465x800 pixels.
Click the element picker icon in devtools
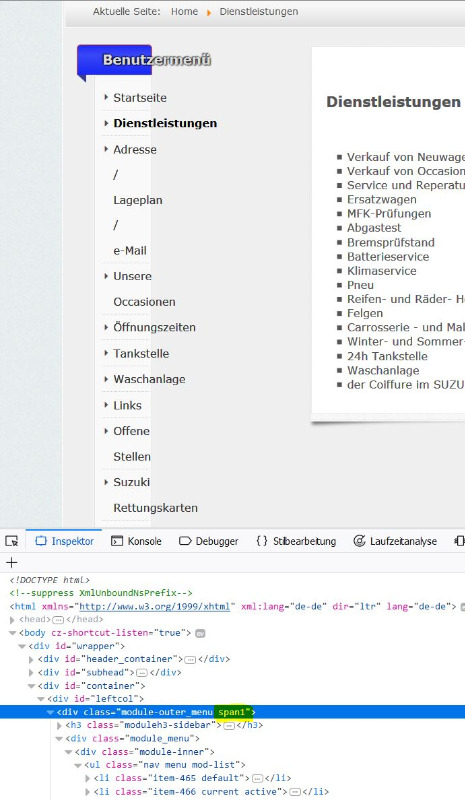[x=12, y=541]
